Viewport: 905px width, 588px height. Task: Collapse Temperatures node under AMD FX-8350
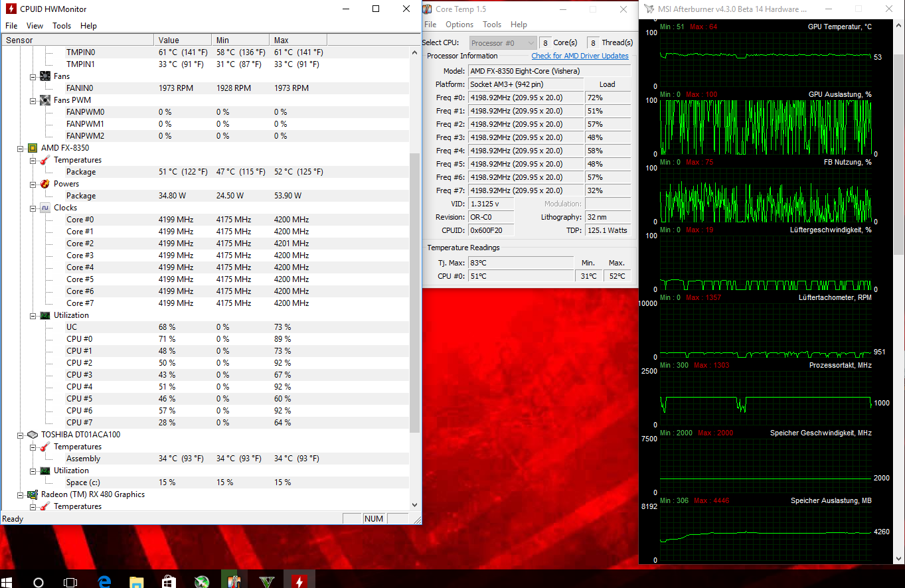(x=33, y=160)
